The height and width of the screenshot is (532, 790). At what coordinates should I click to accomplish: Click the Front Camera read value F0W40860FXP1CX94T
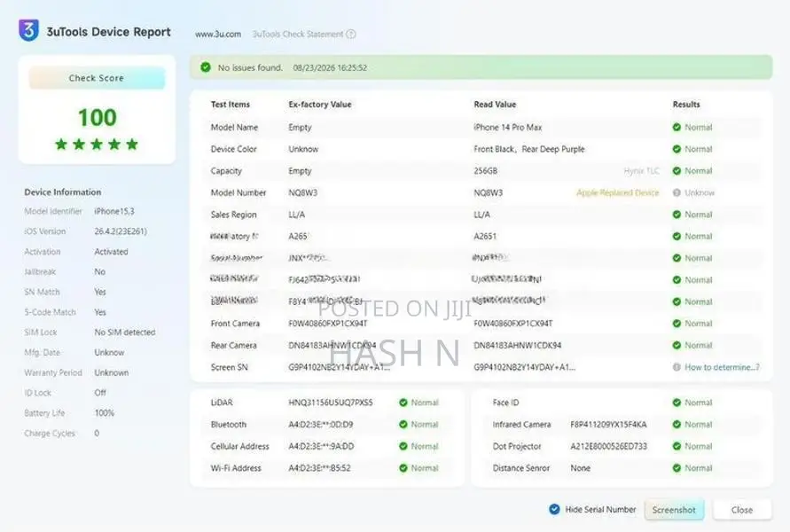(x=512, y=324)
